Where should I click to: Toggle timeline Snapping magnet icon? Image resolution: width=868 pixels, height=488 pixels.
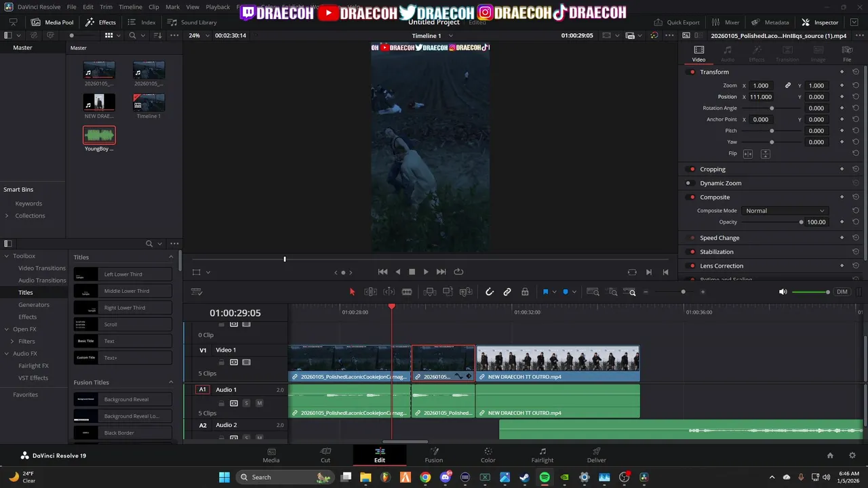pos(490,292)
